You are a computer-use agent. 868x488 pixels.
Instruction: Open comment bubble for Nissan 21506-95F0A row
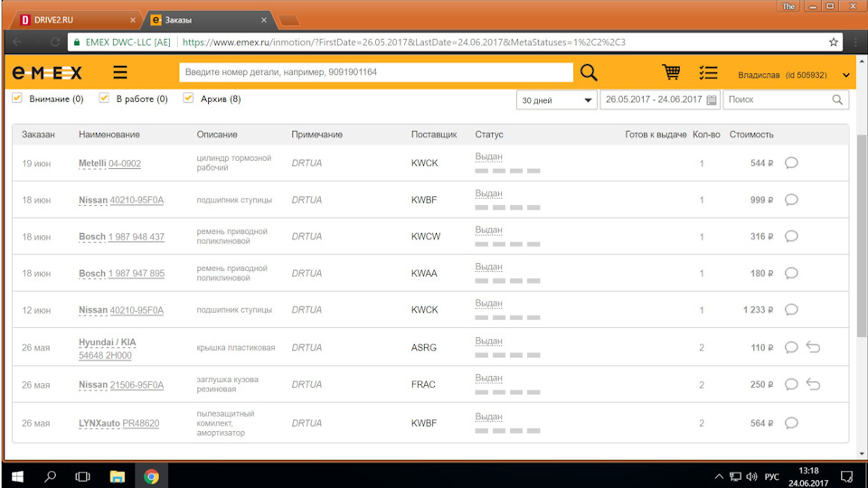click(x=792, y=385)
